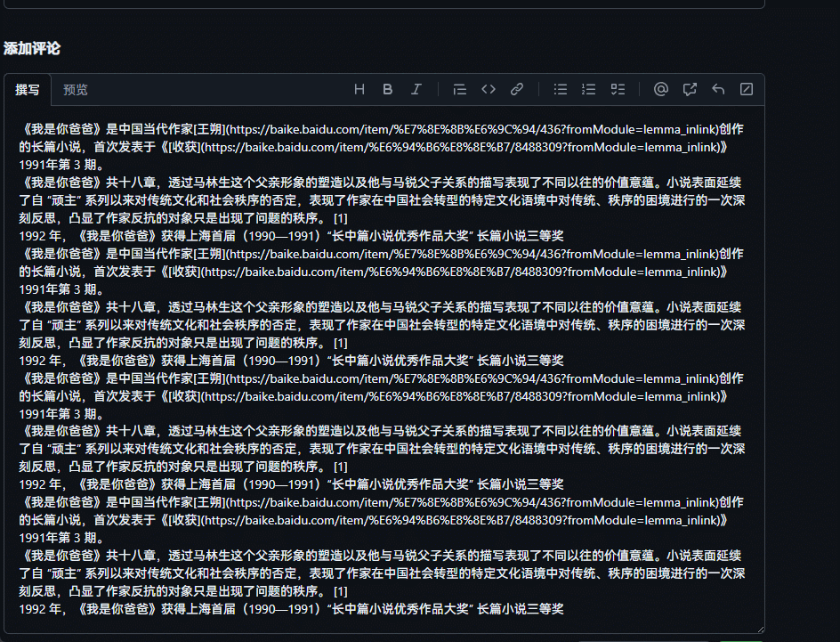Insert a heading with the H icon

coord(359,89)
